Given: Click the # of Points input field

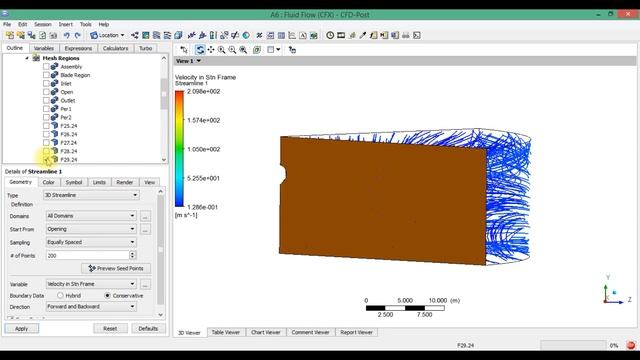Looking at the screenshot, I should pos(87,256).
